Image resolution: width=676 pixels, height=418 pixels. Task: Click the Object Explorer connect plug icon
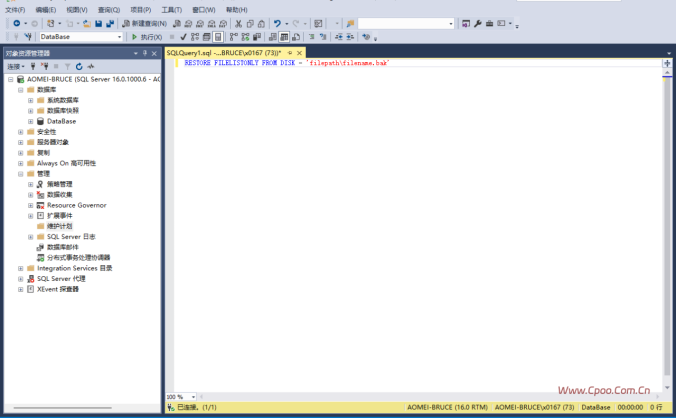tap(33, 66)
